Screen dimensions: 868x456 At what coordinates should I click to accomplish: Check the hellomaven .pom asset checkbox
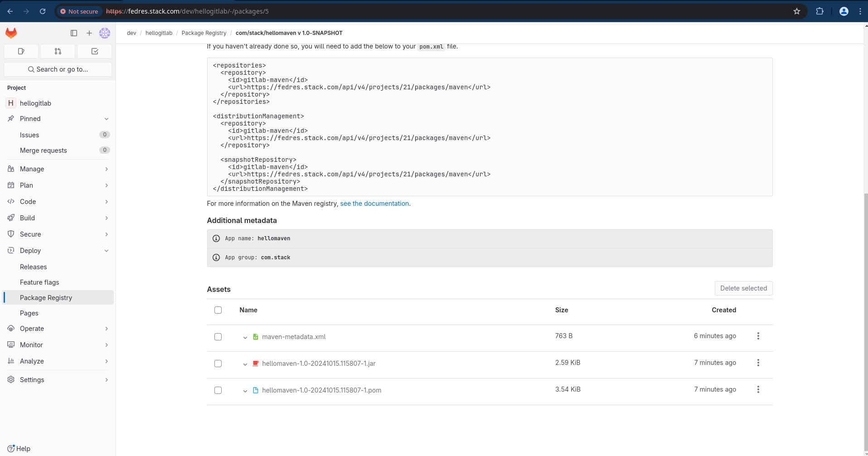218,390
